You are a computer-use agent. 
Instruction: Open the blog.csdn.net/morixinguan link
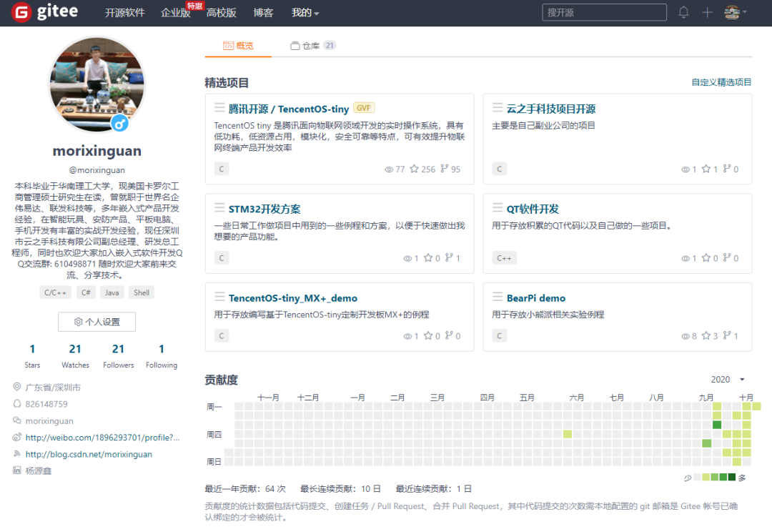[x=89, y=454]
